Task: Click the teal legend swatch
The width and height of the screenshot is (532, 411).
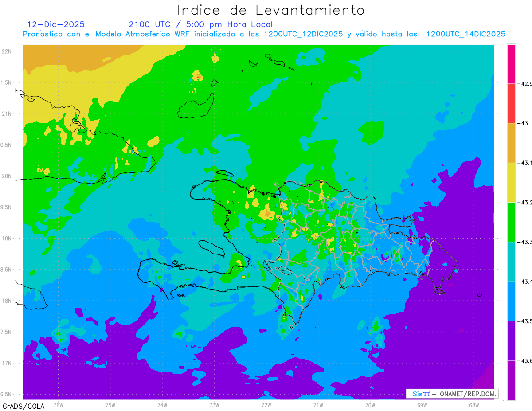Action: (x=511, y=262)
